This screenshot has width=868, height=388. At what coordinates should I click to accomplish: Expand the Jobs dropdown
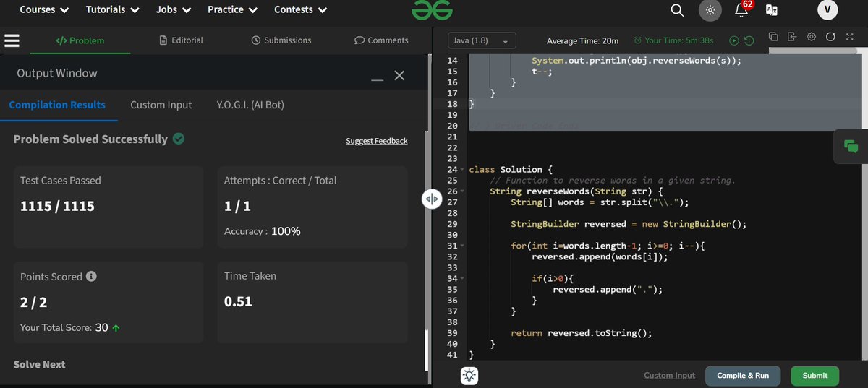point(174,10)
